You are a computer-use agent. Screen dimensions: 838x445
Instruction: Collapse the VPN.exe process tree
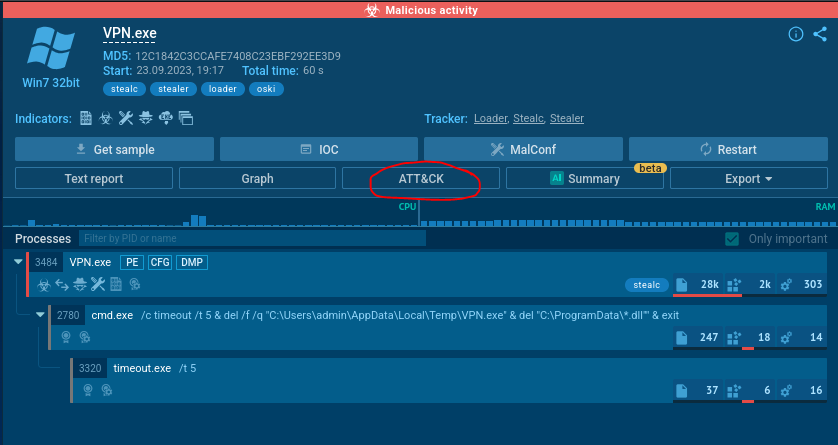coord(18,262)
